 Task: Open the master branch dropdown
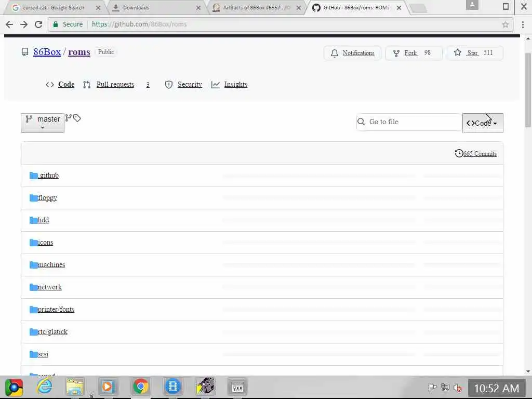[43, 123]
